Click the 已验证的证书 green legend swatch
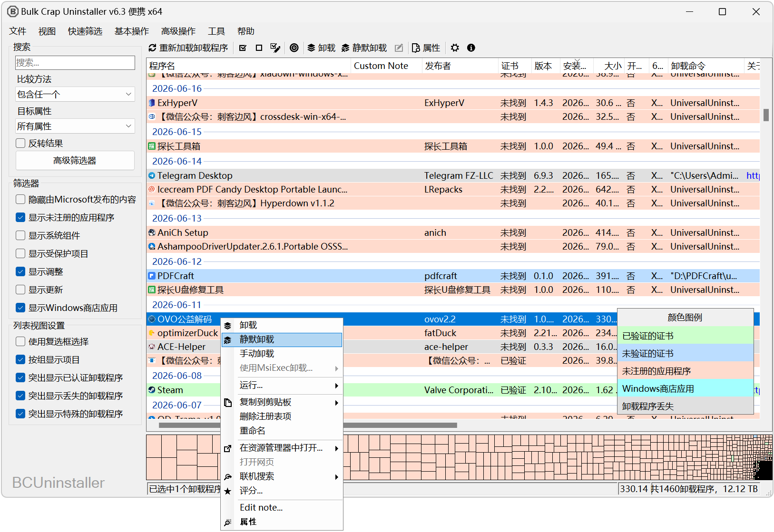Image resolution: width=774 pixels, height=532 pixels. (x=686, y=336)
